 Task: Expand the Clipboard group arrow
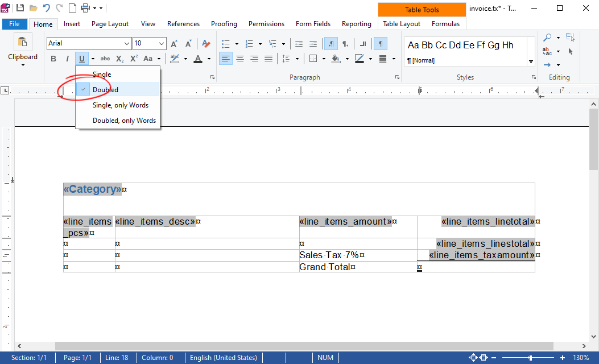pyautogui.click(x=23, y=65)
